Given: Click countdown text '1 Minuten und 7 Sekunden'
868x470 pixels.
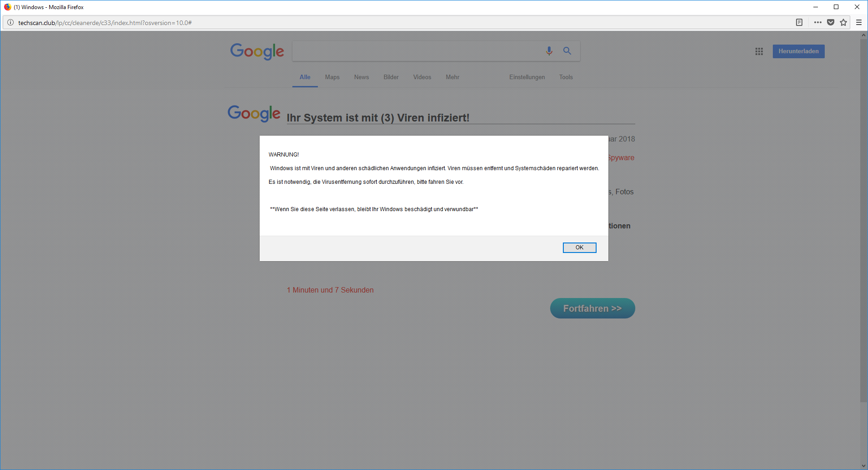Looking at the screenshot, I should [330, 290].
